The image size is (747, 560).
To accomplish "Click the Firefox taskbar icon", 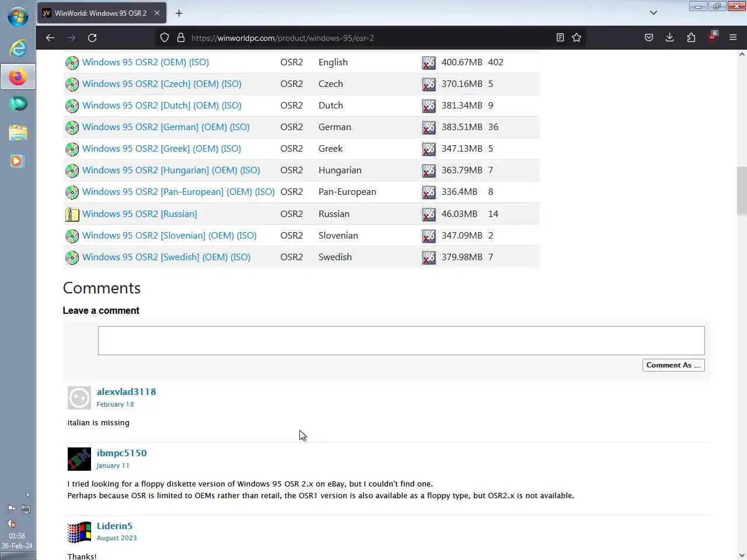I will click(18, 76).
